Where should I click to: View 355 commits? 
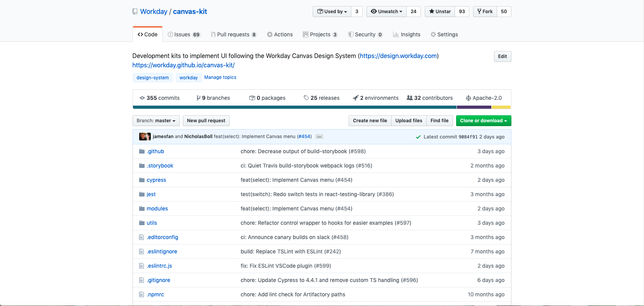pos(159,98)
